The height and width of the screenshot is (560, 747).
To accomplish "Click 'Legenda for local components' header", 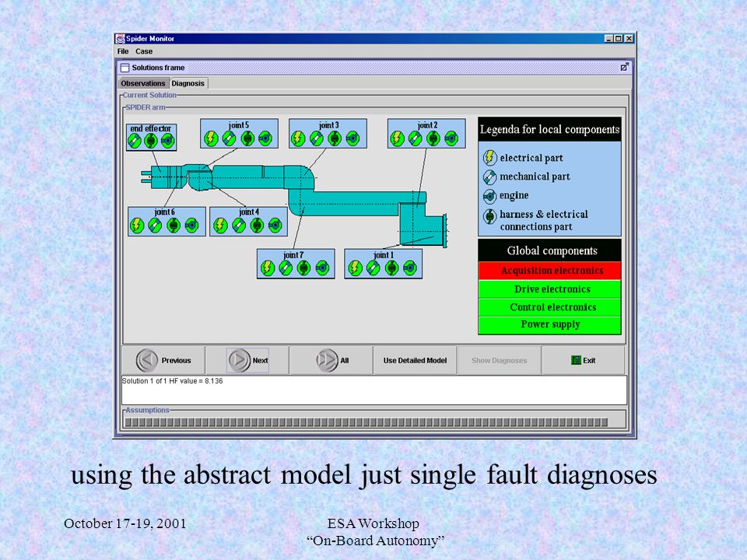I will tap(550, 130).
